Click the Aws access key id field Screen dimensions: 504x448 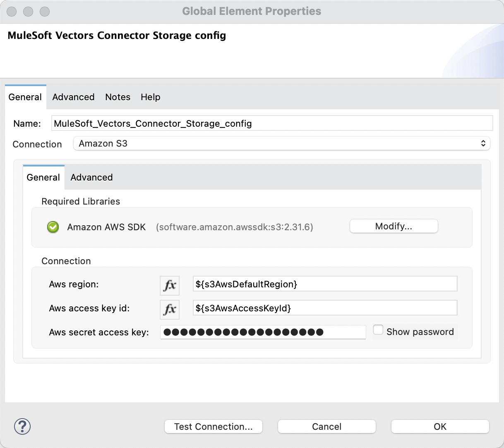[325, 308]
